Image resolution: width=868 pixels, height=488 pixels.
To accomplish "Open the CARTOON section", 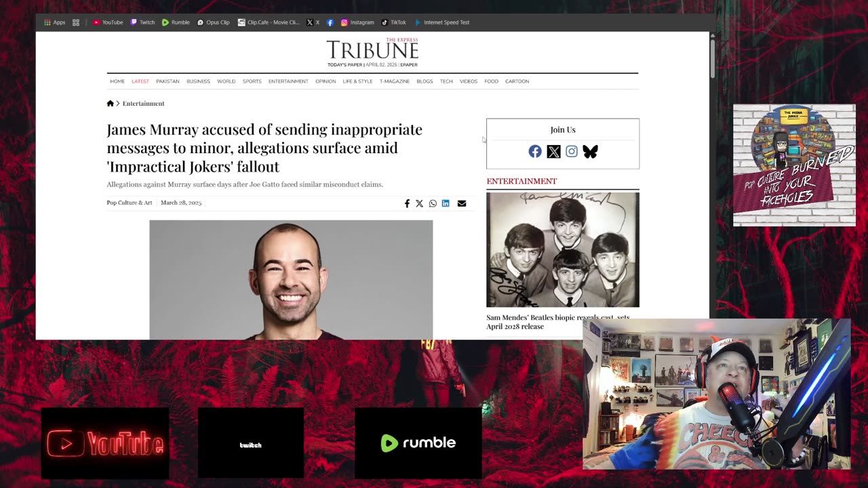I will (x=517, y=81).
